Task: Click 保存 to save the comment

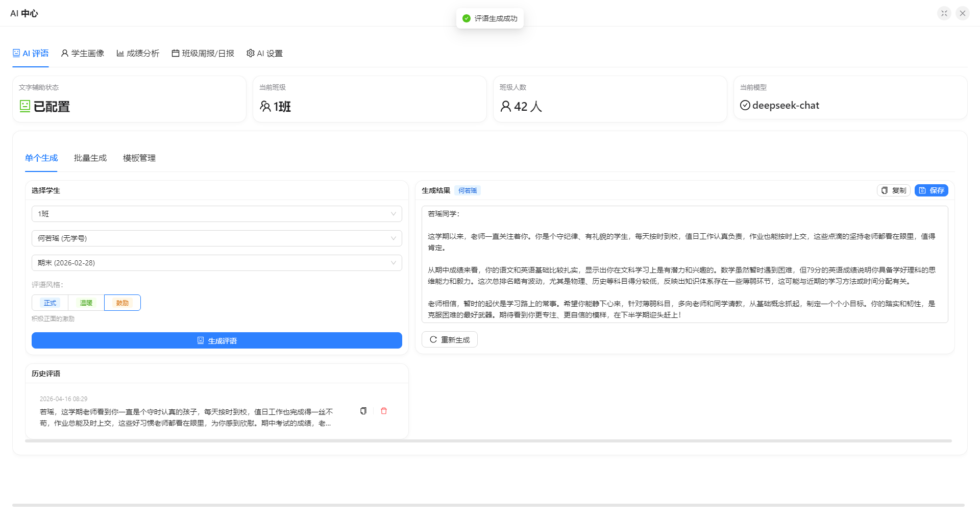Action: (x=932, y=190)
